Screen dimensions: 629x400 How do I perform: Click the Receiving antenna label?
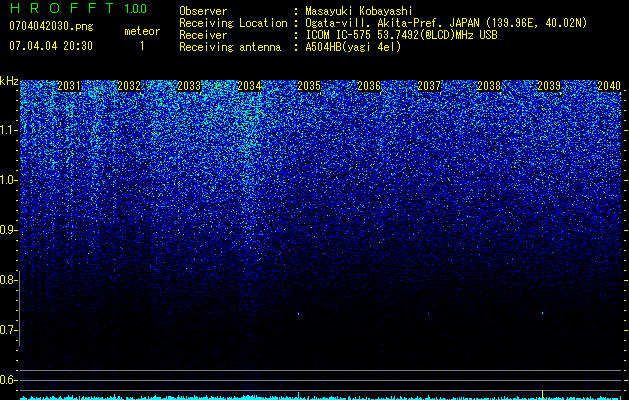pyautogui.click(x=230, y=47)
